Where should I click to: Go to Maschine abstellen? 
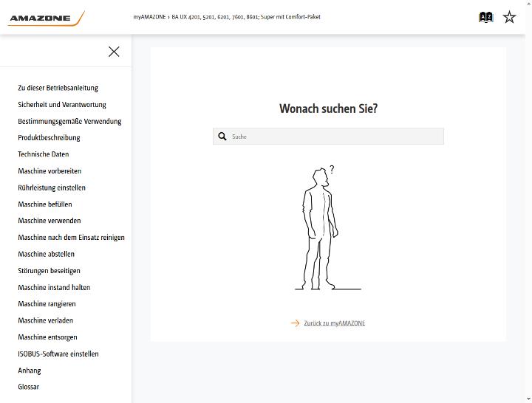point(46,254)
